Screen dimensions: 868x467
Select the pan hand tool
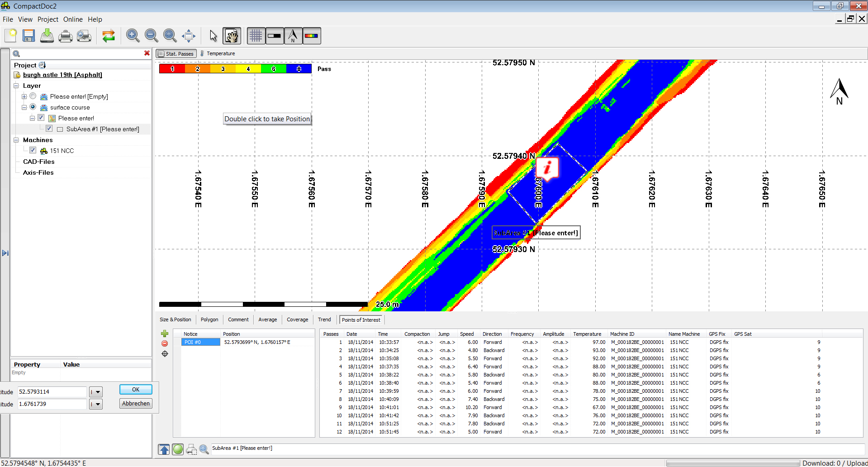[x=232, y=36]
